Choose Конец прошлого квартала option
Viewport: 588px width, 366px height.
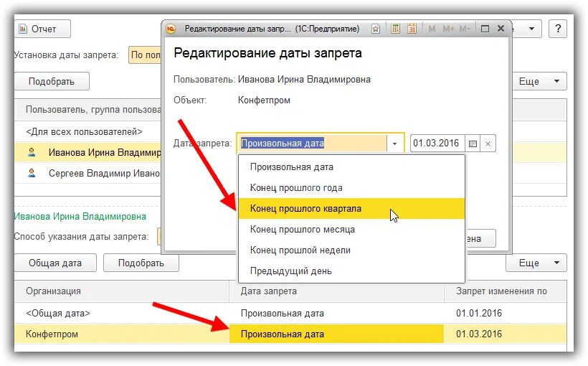point(351,209)
